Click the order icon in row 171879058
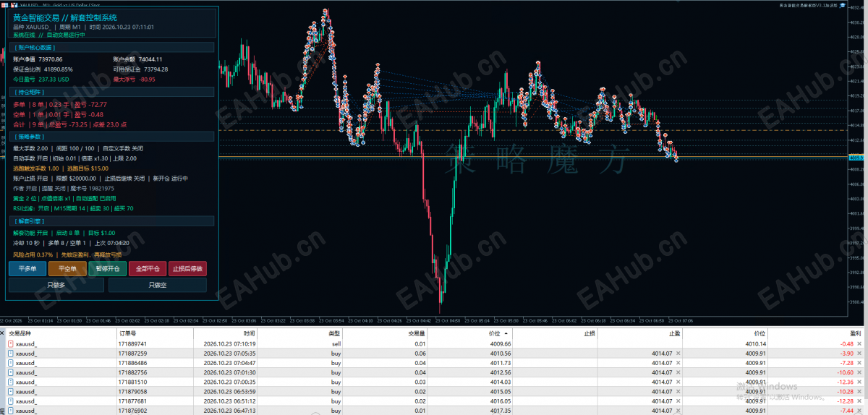The width and height of the screenshot is (868, 415). point(11,391)
